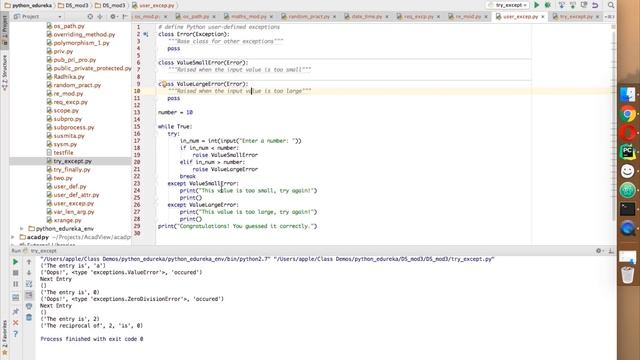This screenshot has width=640, height=360.
Task: Close Run tab with red X
Action: [16, 322]
